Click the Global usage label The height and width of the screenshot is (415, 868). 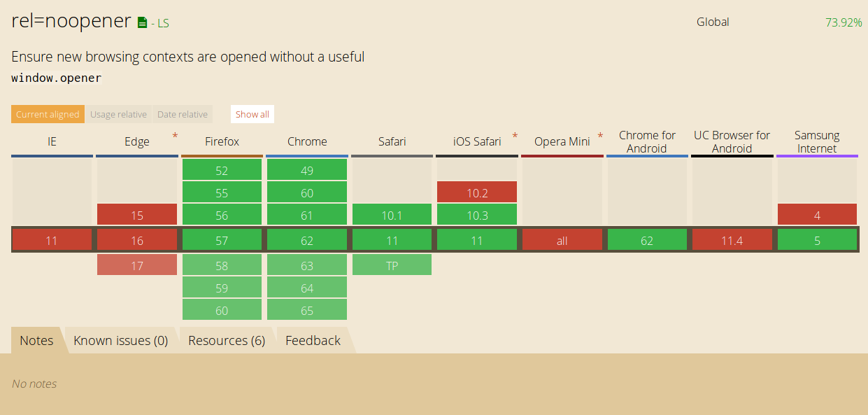(x=713, y=22)
